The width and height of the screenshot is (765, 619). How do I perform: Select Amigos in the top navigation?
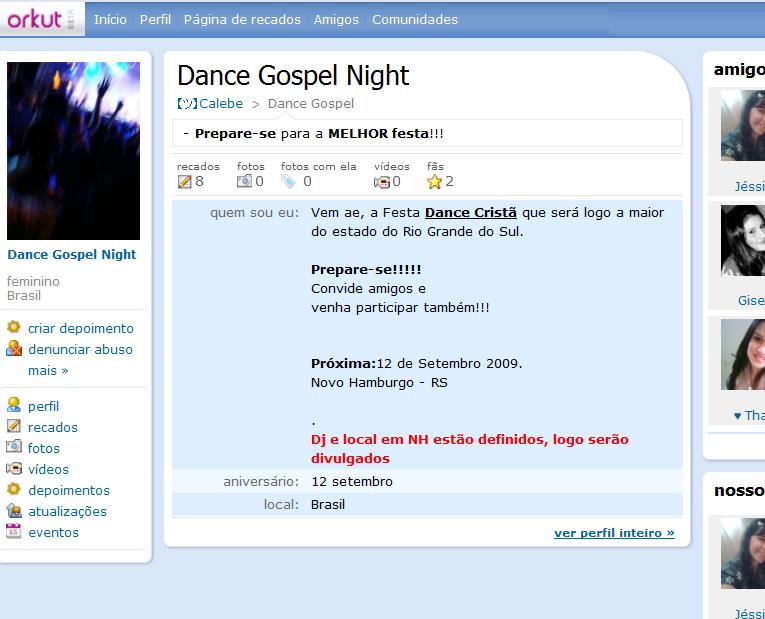click(336, 19)
